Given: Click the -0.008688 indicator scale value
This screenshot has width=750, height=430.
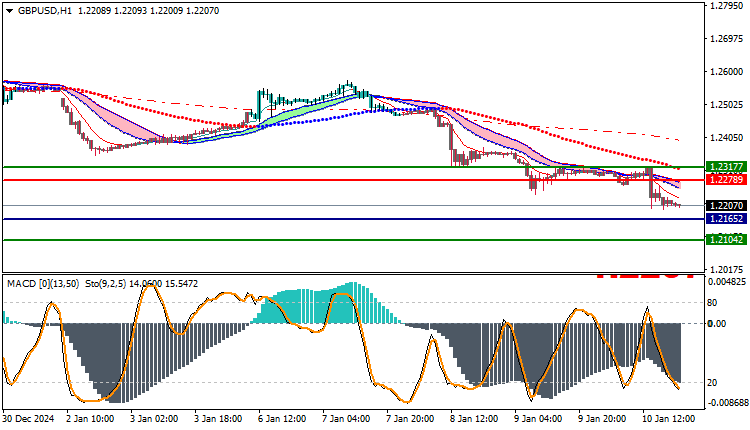Looking at the screenshot, I should (727, 403).
